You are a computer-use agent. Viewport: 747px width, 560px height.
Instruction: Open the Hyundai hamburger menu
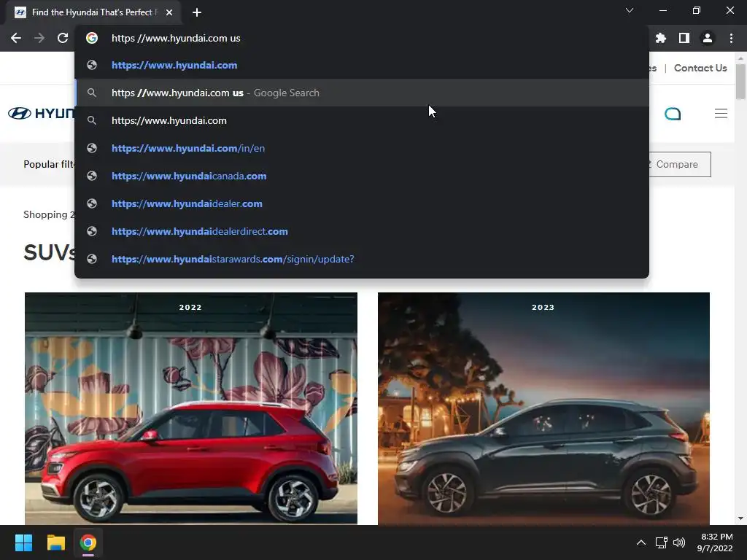[721, 113]
